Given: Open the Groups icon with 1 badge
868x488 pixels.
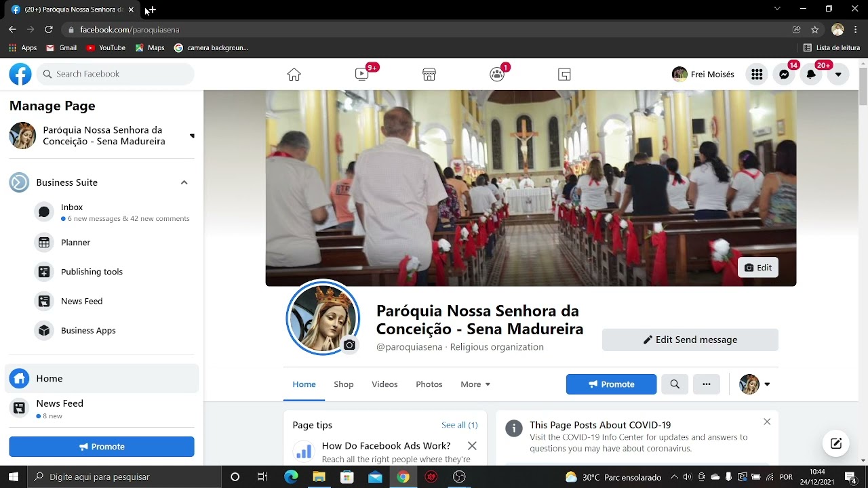Looking at the screenshot, I should point(497,75).
